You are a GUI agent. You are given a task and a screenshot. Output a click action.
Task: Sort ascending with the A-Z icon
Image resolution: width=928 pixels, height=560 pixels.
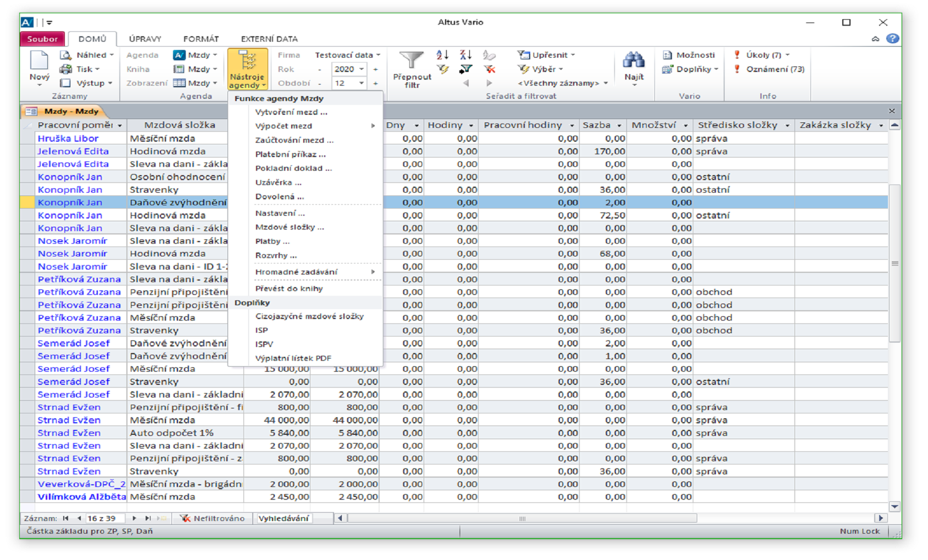[442, 55]
